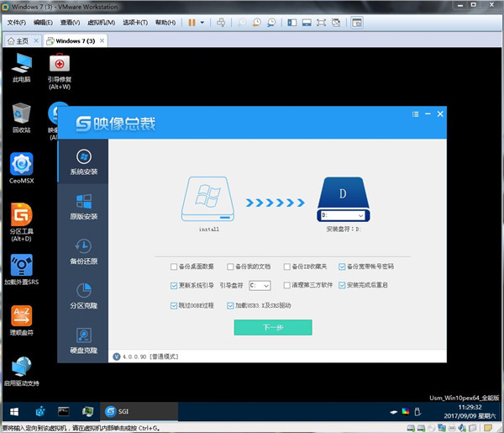Image resolution: width=504 pixels, height=433 pixels.
Task: Click the sound device icon in VMware status bar
Action: point(462,428)
